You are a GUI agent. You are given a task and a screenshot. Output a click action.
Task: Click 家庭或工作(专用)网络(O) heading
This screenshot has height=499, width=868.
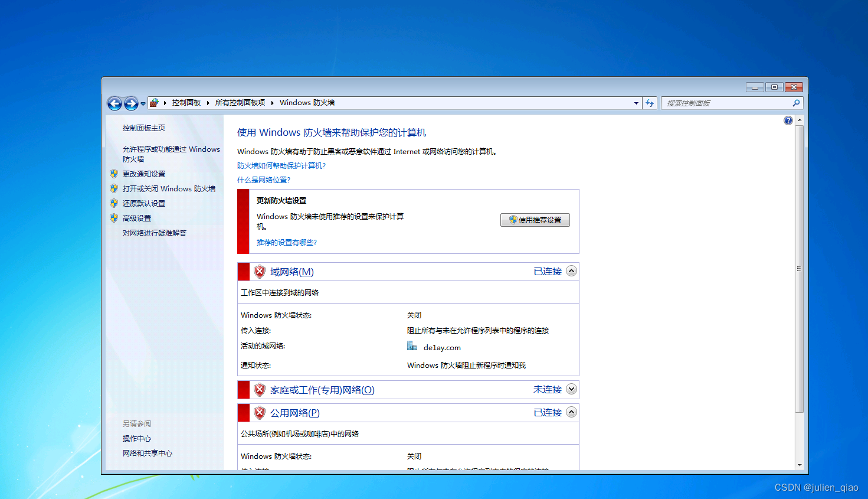pyautogui.click(x=322, y=390)
